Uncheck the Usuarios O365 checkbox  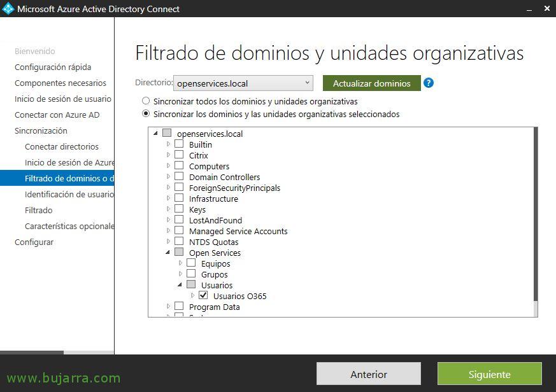203,296
